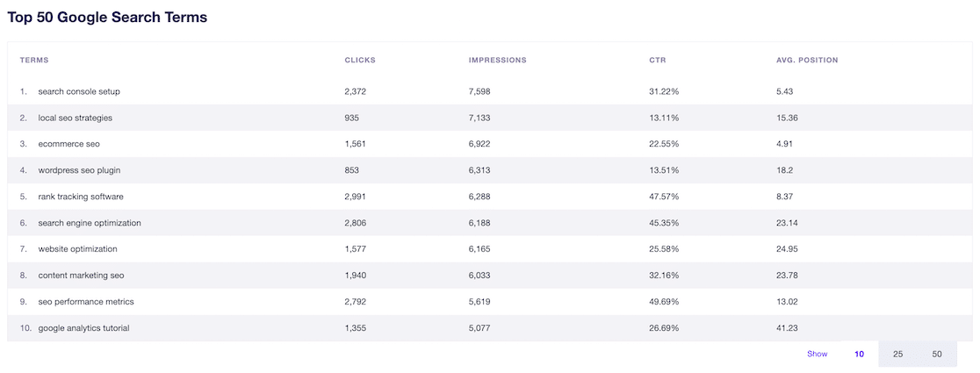Viewport: 980px width, 373px height.
Task: Show 25 rows per page
Action: click(x=897, y=355)
